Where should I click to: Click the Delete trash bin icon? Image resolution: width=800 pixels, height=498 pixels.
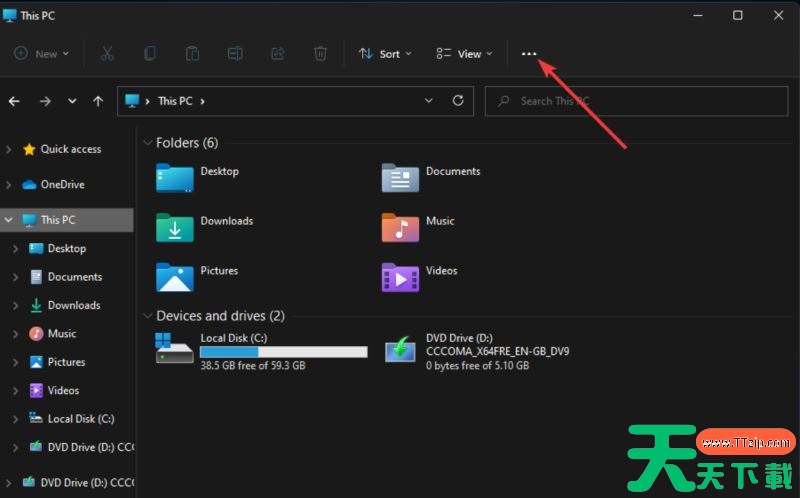coord(320,54)
